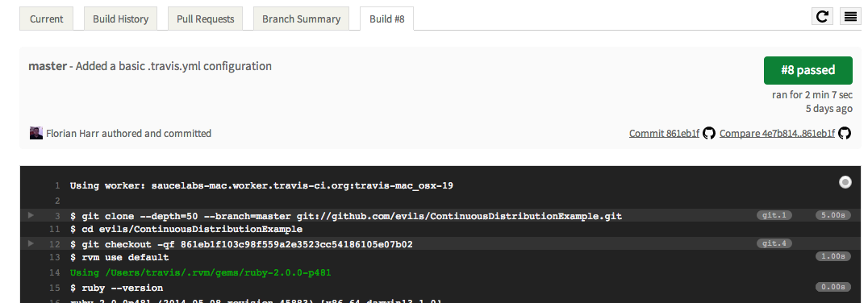Switch to the Current tab
Screen dimensions: 868x303
(x=47, y=19)
